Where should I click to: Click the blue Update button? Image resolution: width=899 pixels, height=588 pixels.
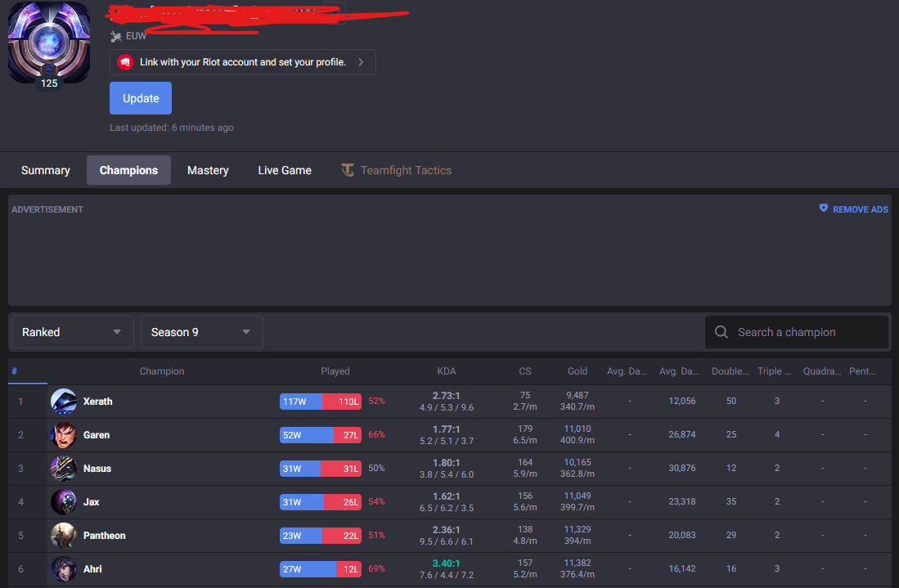[x=141, y=98]
